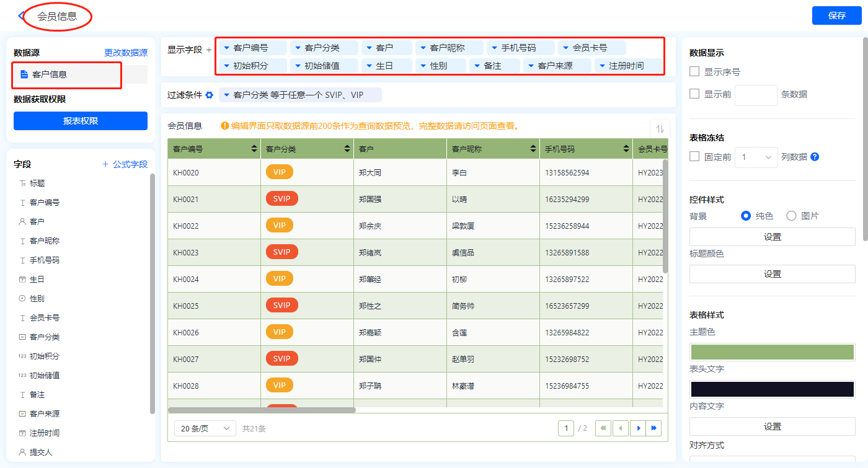Screen dimensions: 868x468
Task: Click the help icon next to 列数据
Action: click(x=815, y=157)
